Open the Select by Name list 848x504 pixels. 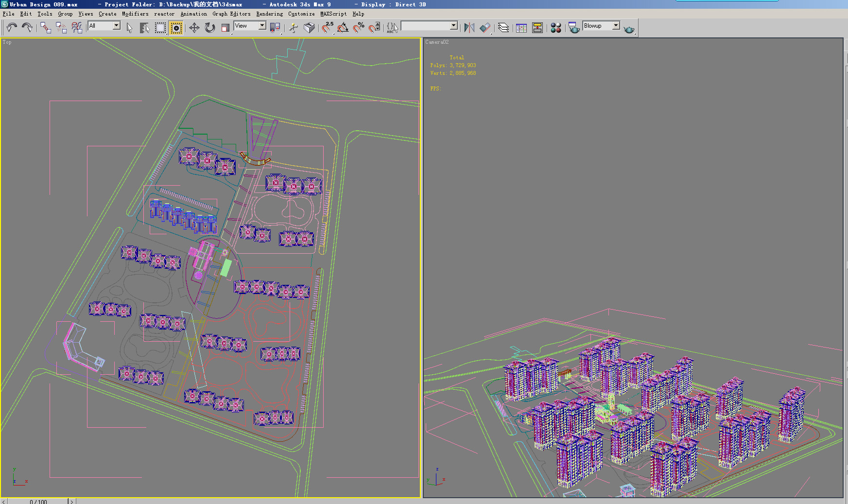[144, 28]
